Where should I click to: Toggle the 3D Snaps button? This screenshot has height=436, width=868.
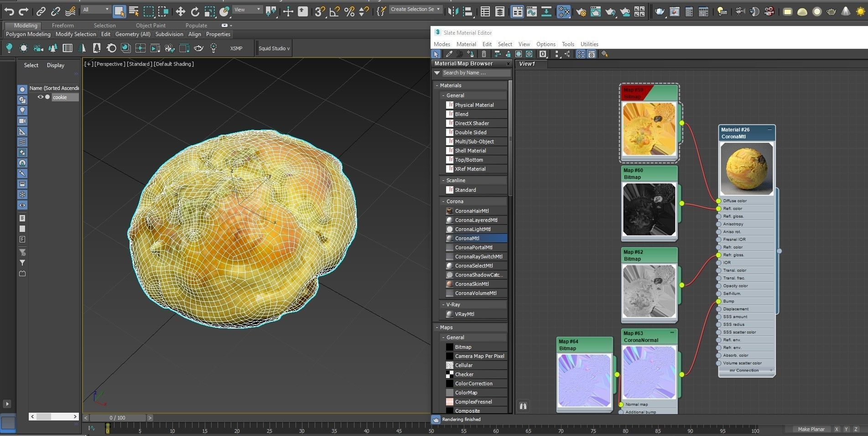coord(320,11)
